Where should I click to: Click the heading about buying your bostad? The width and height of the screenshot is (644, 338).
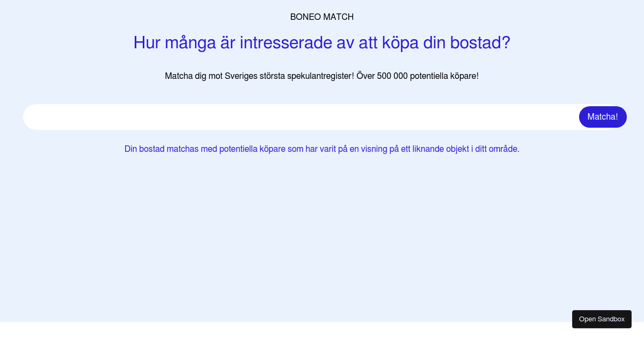321,43
